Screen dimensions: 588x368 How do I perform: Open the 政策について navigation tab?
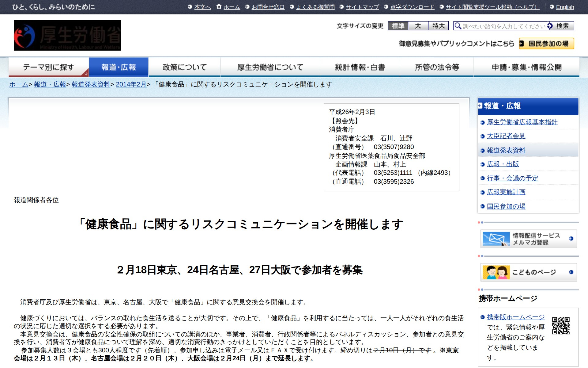(x=184, y=67)
